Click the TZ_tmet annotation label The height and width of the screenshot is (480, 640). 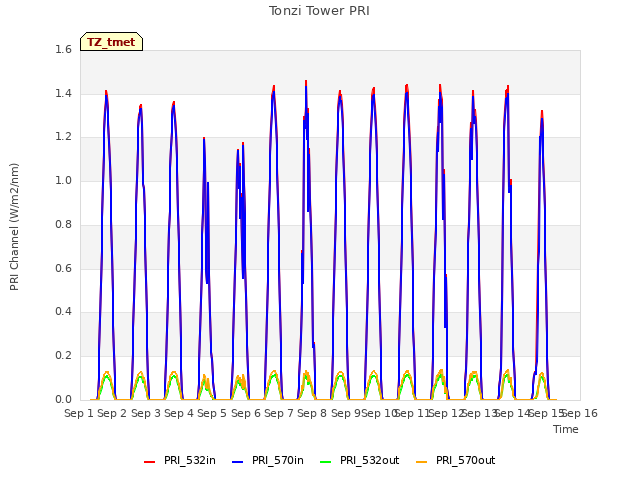[111, 42]
